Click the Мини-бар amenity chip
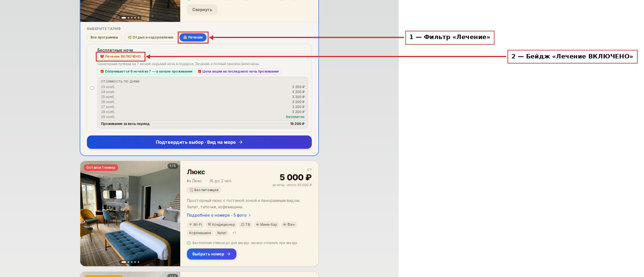The height and width of the screenshot is (277, 644). [266, 225]
